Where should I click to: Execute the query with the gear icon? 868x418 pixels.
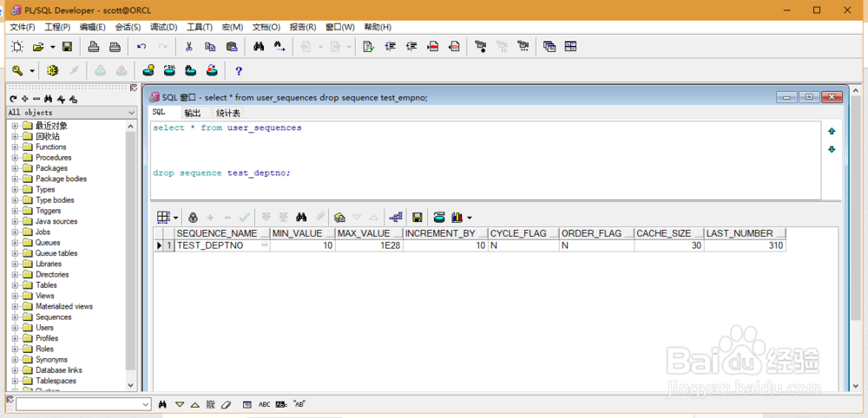pyautogui.click(x=53, y=71)
